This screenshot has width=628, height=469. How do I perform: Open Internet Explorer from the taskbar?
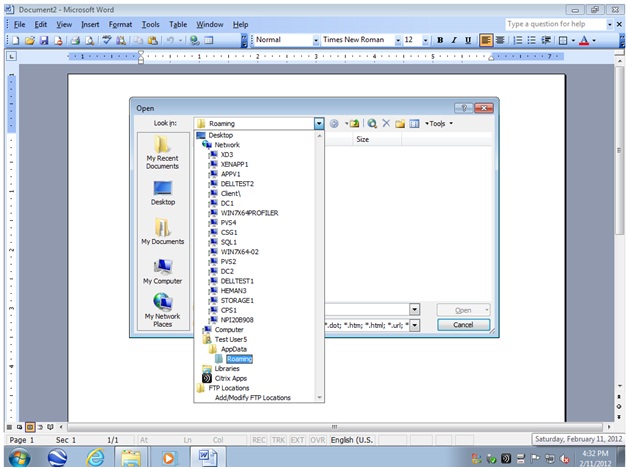(95, 456)
